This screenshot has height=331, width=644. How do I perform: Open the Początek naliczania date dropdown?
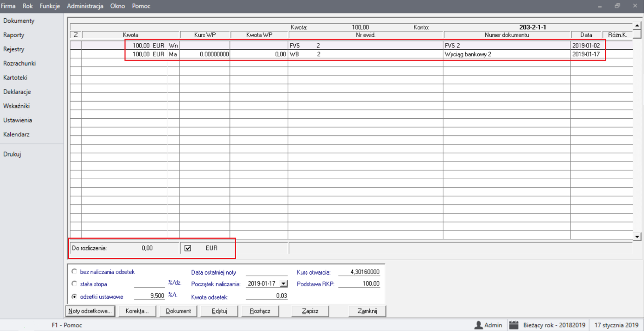coord(284,284)
